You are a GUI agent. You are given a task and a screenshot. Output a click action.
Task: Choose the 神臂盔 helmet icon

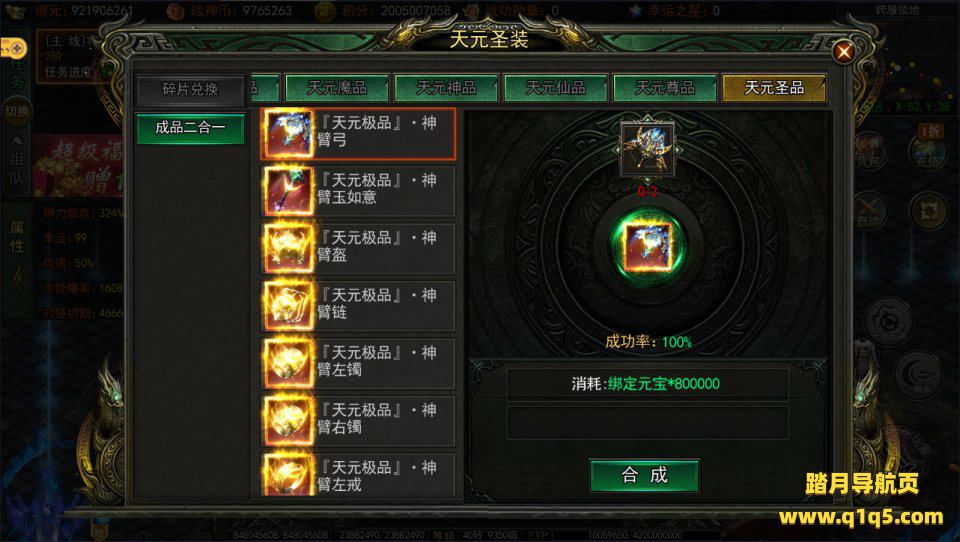click(288, 248)
